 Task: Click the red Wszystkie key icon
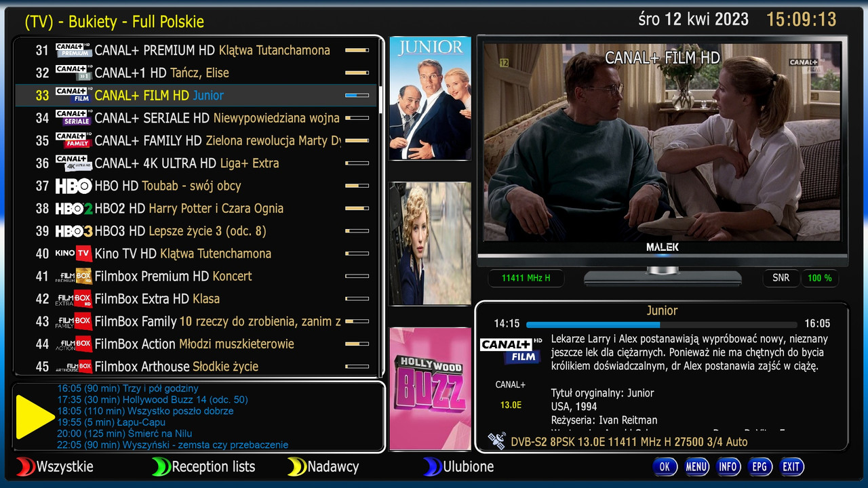coord(25,466)
